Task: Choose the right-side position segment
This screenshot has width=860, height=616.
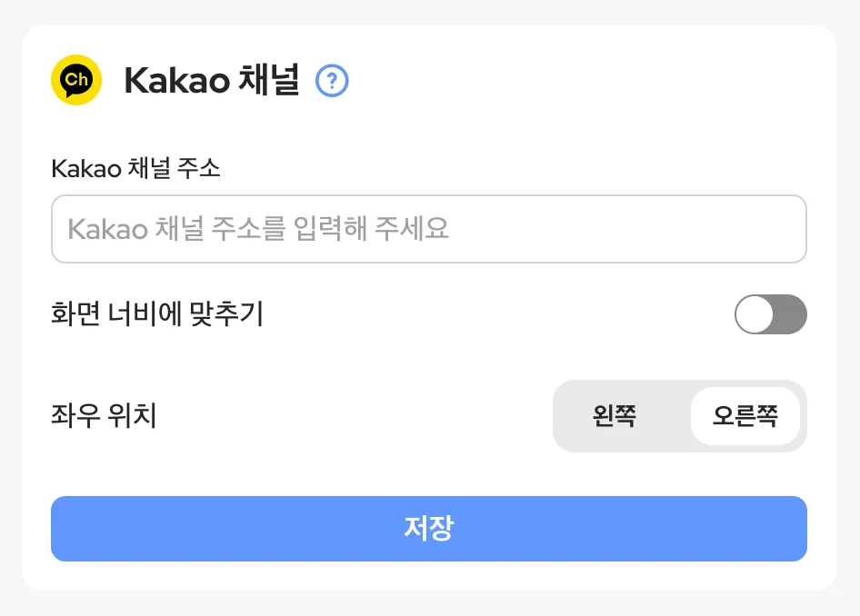Action: pos(745,416)
